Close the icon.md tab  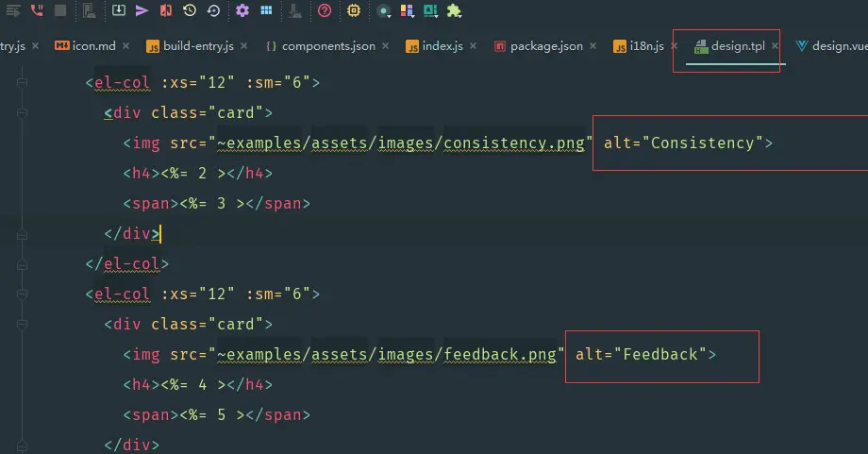coord(125,46)
